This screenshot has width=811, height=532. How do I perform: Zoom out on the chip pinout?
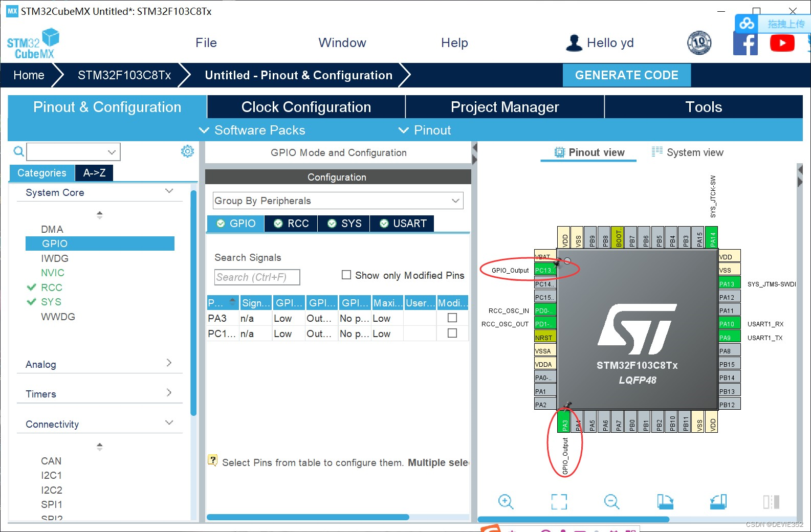(x=611, y=502)
